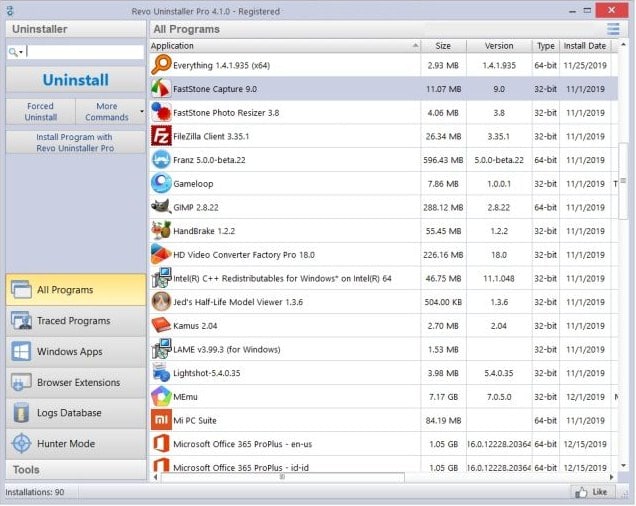
Task: Expand the More Commands dropdown arrow
Action: point(142,111)
